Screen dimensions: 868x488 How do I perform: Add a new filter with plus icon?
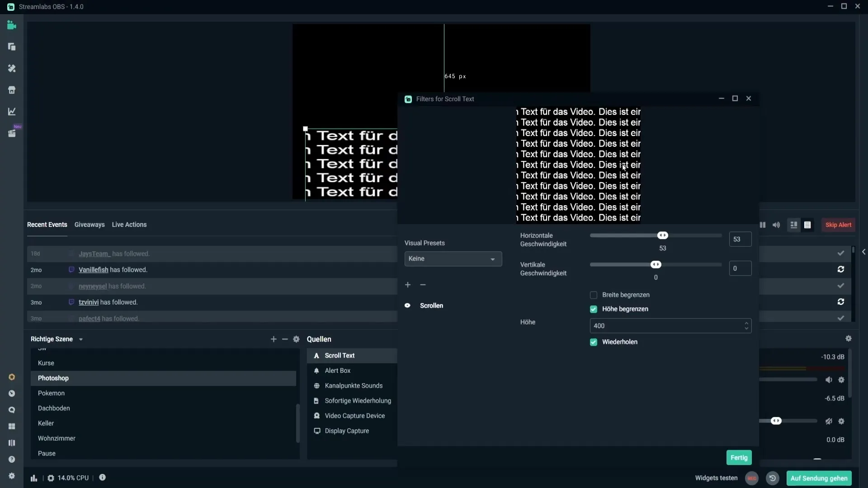(x=408, y=285)
